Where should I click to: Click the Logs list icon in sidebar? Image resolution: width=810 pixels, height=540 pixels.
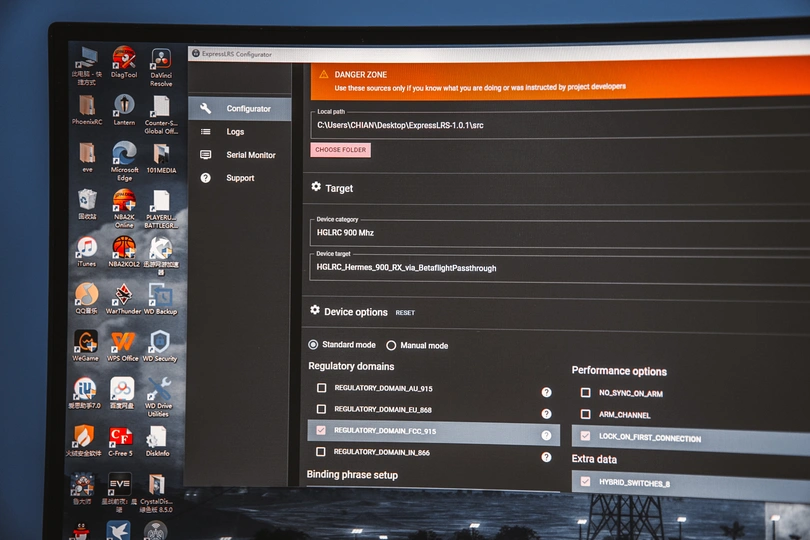pos(206,132)
